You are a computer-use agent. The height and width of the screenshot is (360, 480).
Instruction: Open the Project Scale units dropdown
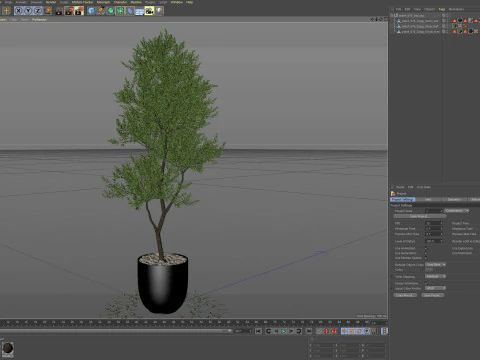click(457, 211)
